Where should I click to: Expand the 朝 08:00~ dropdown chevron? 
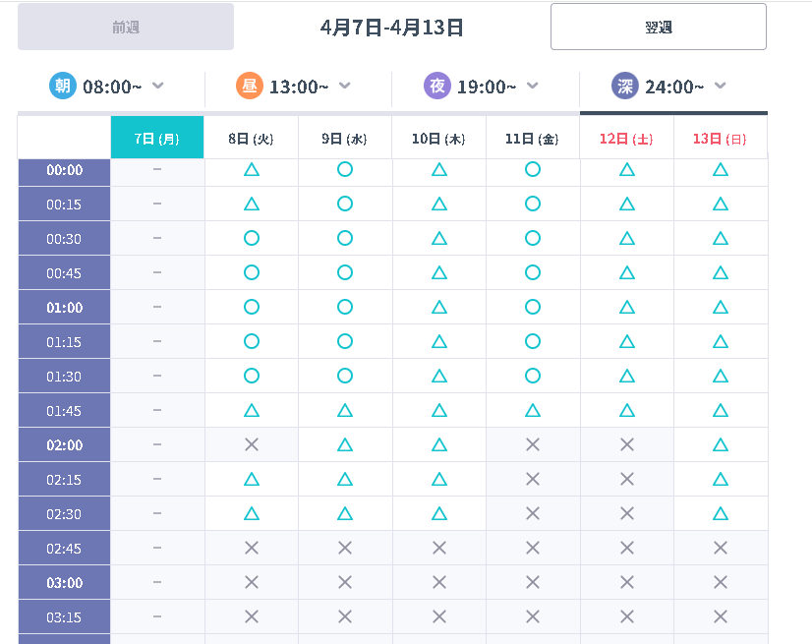click(158, 86)
